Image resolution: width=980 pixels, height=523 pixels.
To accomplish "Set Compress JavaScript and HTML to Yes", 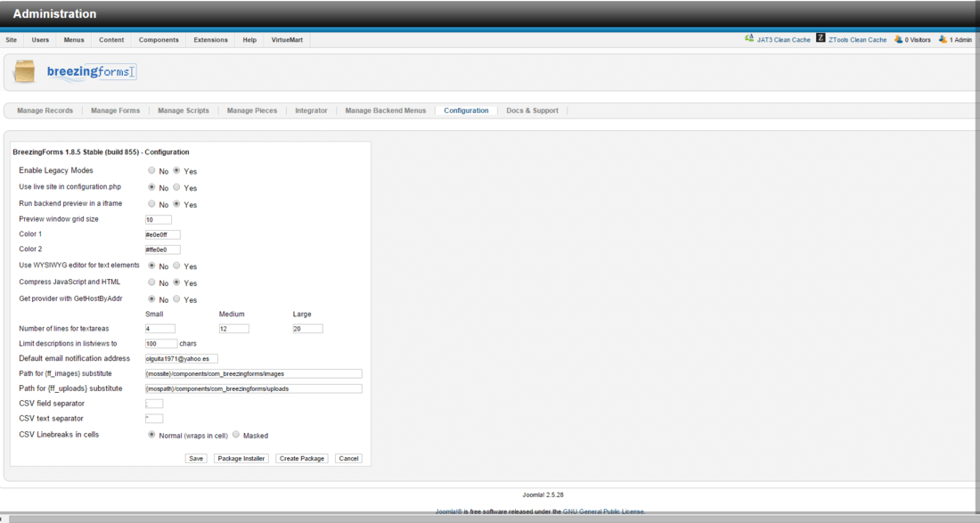I will click(x=176, y=282).
